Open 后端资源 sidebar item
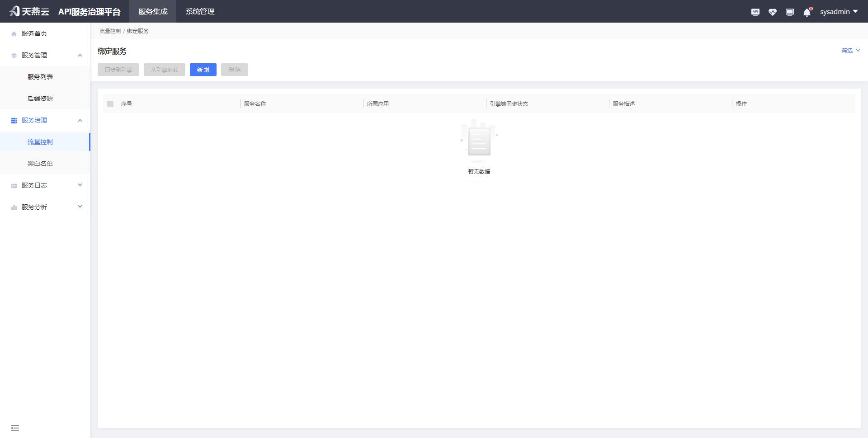This screenshot has width=868, height=438. (x=40, y=99)
